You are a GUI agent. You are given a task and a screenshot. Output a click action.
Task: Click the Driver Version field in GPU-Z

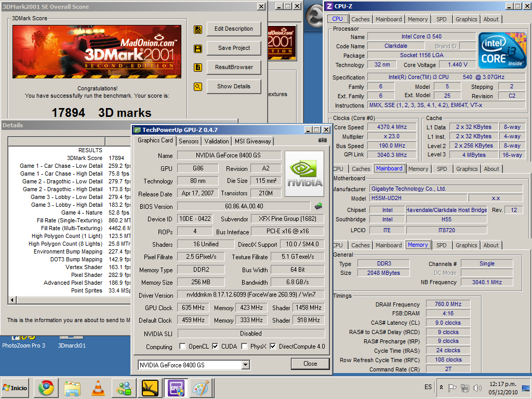pyautogui.click(x=251, y=295)
